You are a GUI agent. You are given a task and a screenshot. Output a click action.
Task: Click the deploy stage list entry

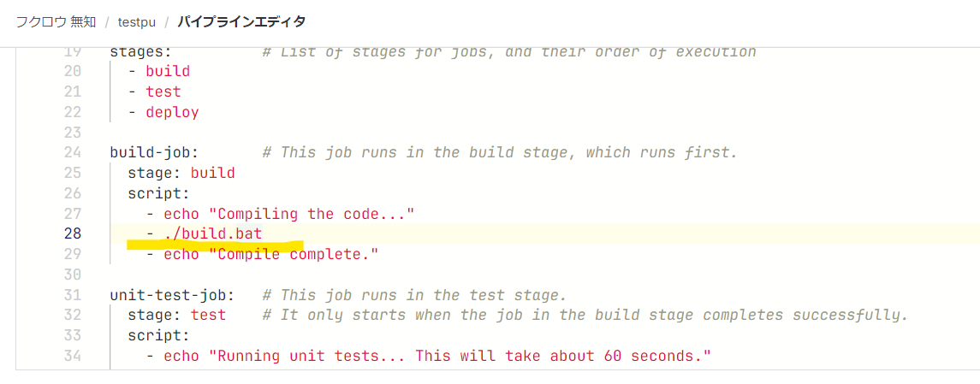(163, 112)
